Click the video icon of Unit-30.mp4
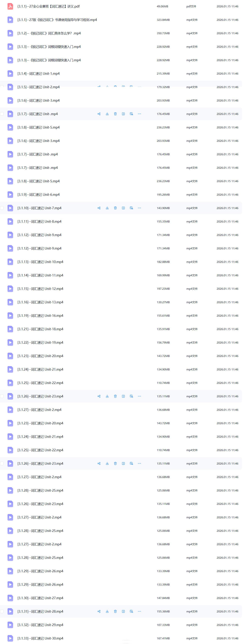The height and width of the screenshot is (644, 244). [10, 638]
